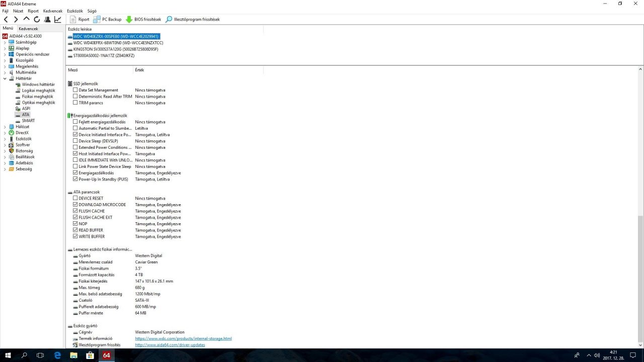The image size is (644, 362).
Task: Click the Riport toolbar button
Action: point(79,19)
